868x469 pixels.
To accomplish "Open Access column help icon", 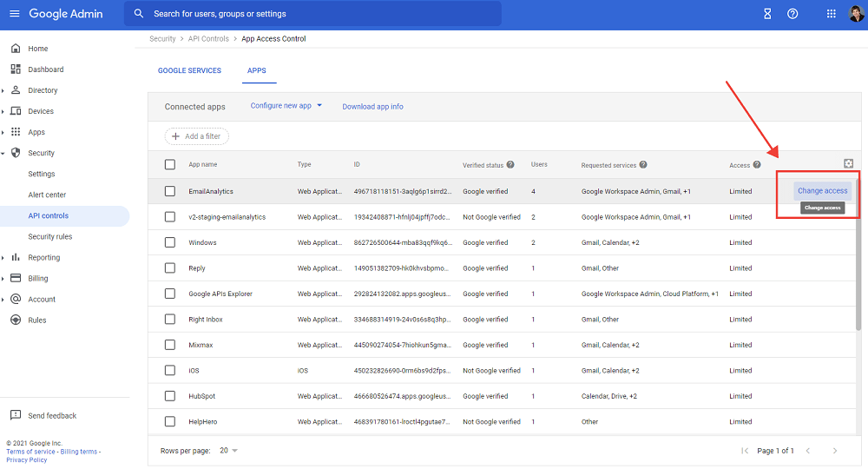I will click(x=757, y=164).
